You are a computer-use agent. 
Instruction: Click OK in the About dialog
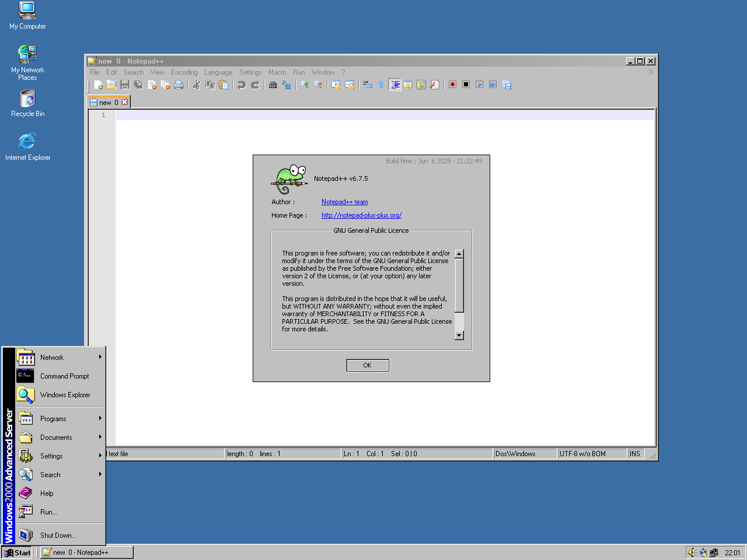[x=368, y=365]
